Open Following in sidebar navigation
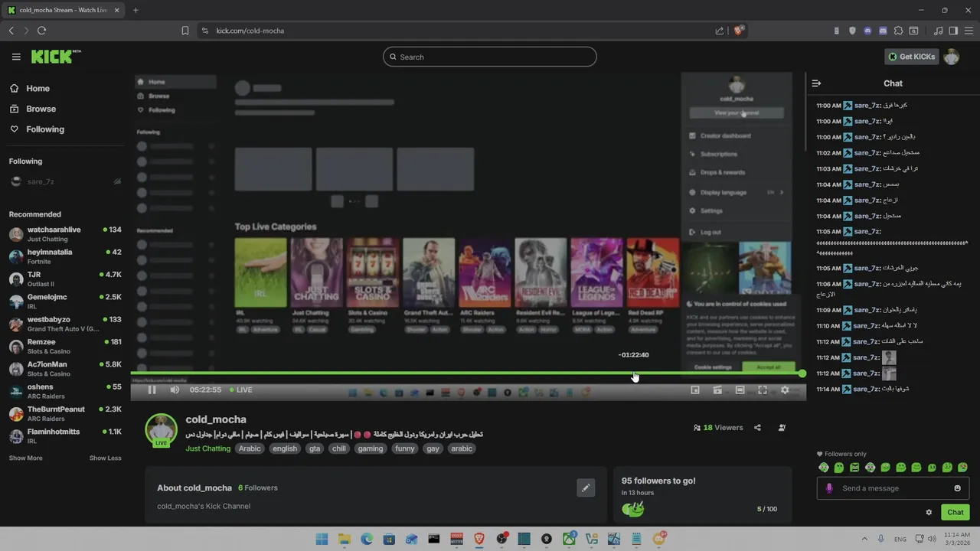 pos(38,129)
